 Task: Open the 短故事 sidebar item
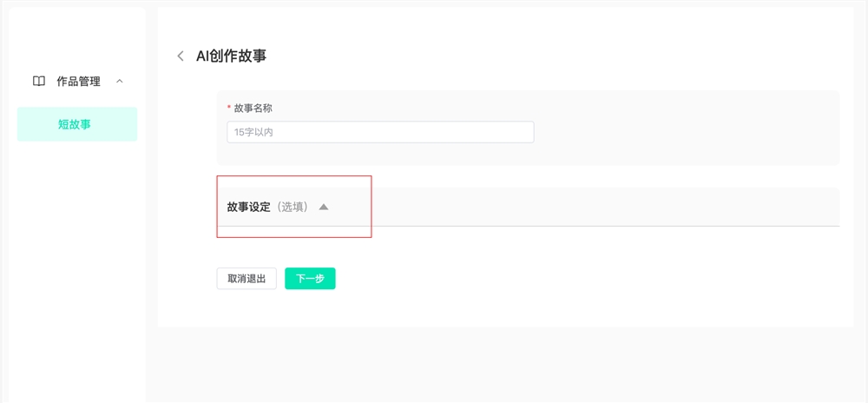tap(76, 124)
